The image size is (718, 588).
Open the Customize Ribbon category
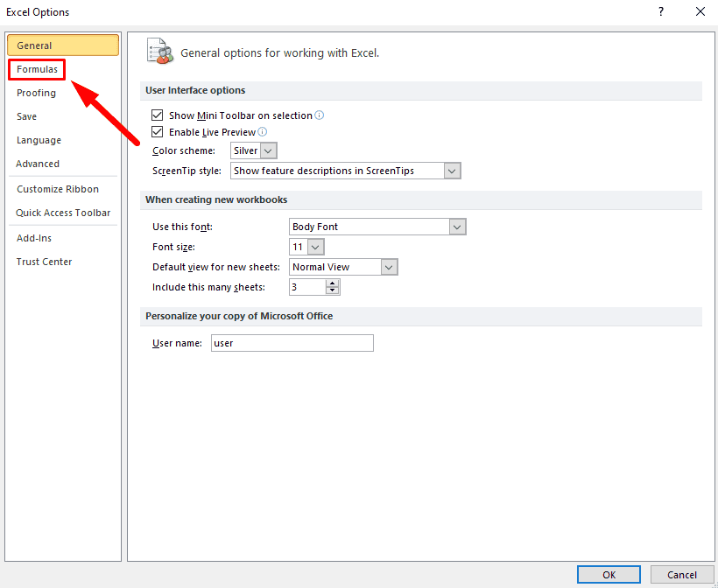(58, 189)
